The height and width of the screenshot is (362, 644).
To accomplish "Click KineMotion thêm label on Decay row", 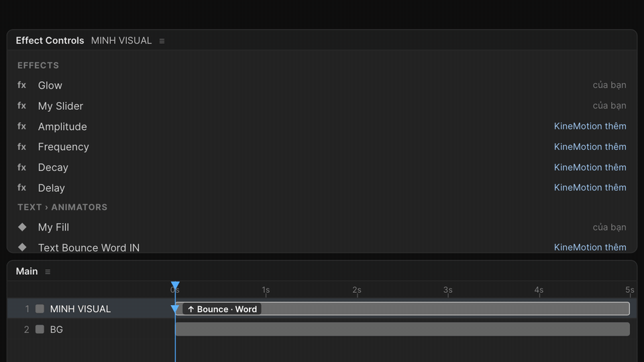I will pos(590,167).
